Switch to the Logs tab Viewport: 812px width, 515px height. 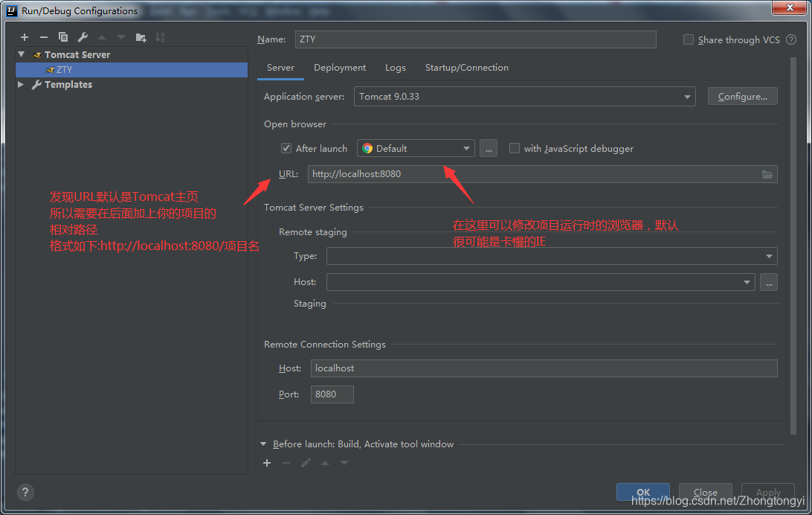(395, 68)
